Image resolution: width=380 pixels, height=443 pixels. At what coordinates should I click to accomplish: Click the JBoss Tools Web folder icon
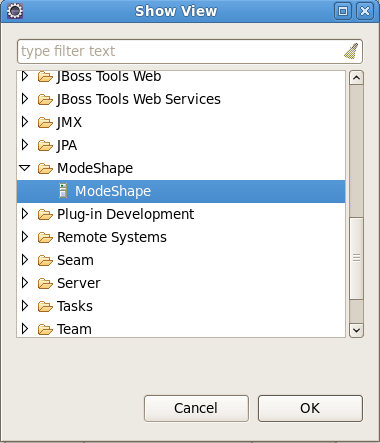pyautogui.click(x=45, y=77)
